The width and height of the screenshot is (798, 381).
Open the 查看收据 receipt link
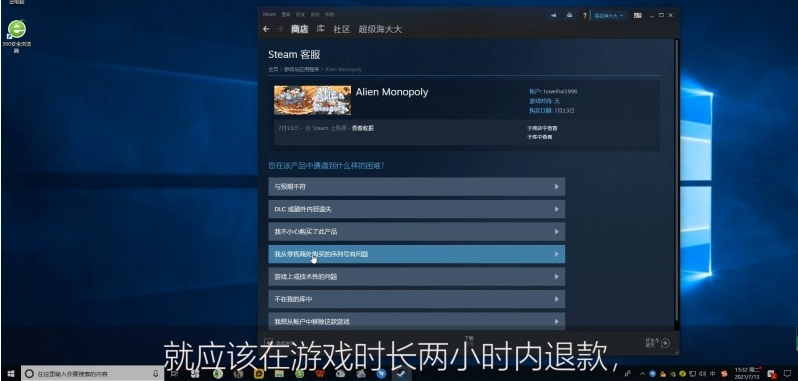(363, 128)
